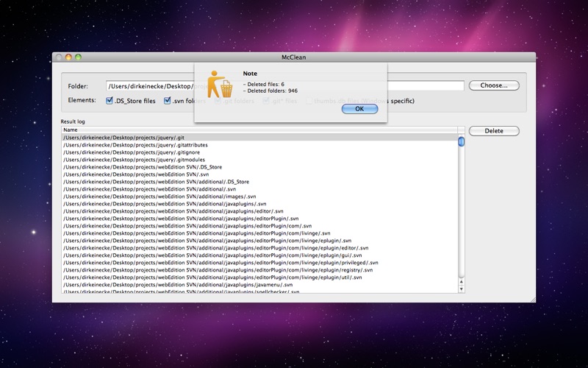Click the green zoom button of McClean window
588x368 pixels.
pyautogui.click(x=78, y=57)
